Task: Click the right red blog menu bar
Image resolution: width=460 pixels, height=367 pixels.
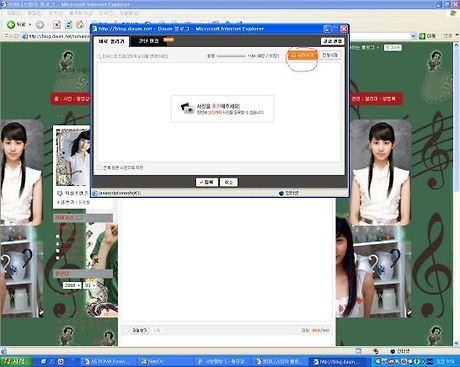Action: click(376, 99)
